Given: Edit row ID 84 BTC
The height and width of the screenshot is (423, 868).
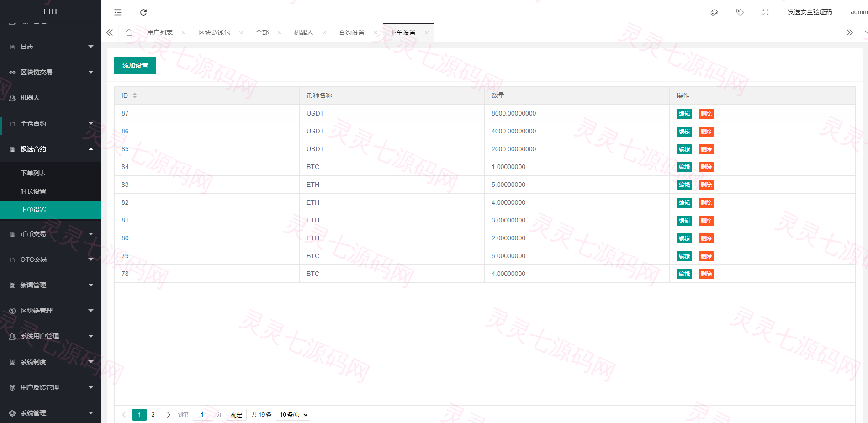Looking at the screenshot, I should [684, 167].
